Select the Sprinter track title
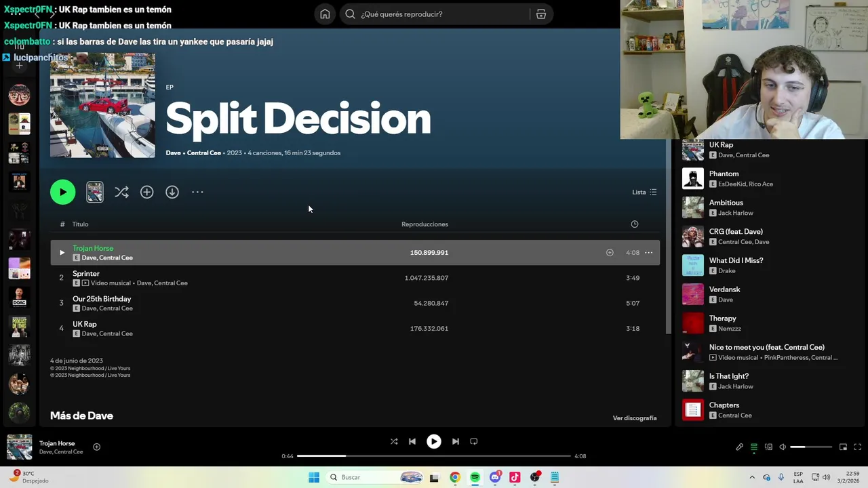This screenshot has height=488, width=868. point(86,273)
